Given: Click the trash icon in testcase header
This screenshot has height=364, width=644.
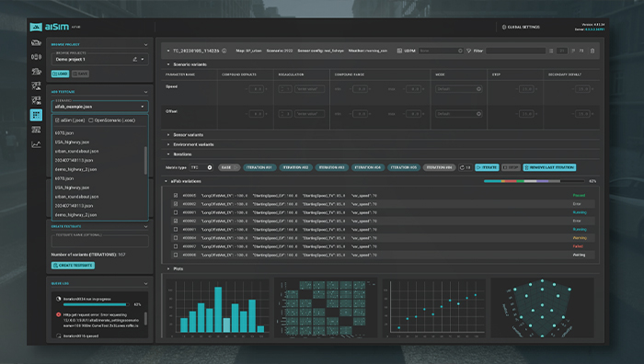Looking at the screenshot, I should 592,51.
